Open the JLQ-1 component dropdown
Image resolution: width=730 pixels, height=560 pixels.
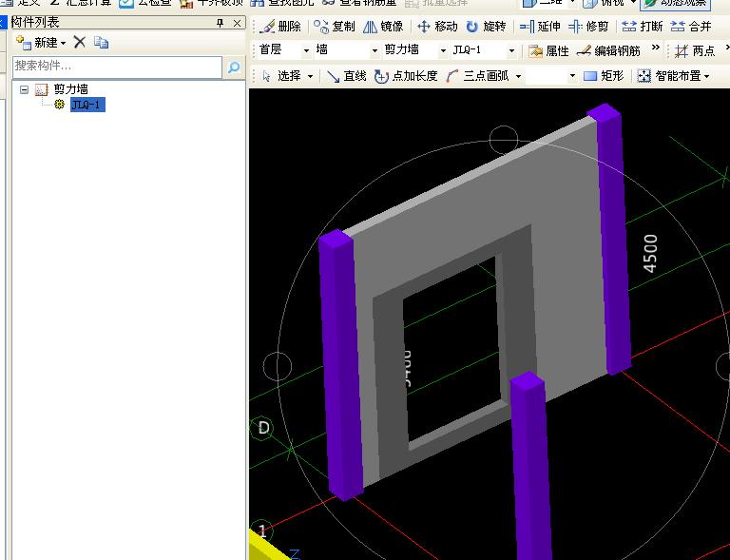[x=511, y=50]
